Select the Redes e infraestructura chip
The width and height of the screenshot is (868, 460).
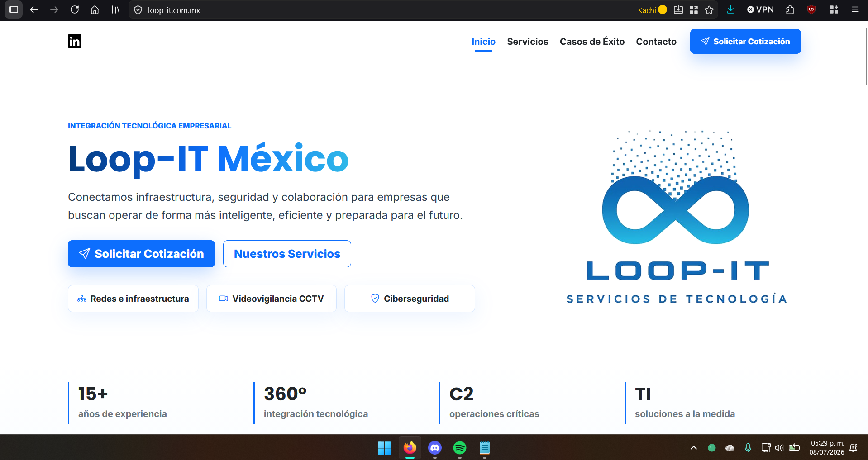tap(133, 299)
